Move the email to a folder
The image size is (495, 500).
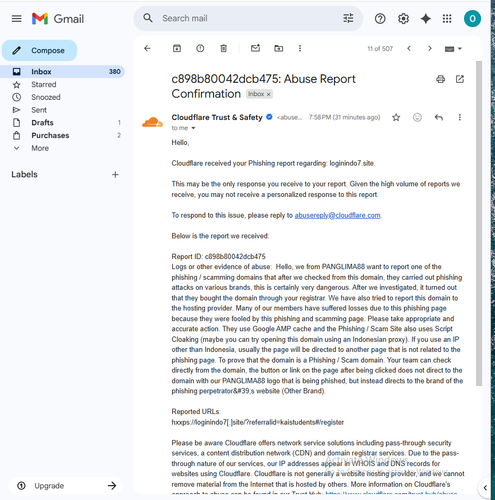(279, 49)
